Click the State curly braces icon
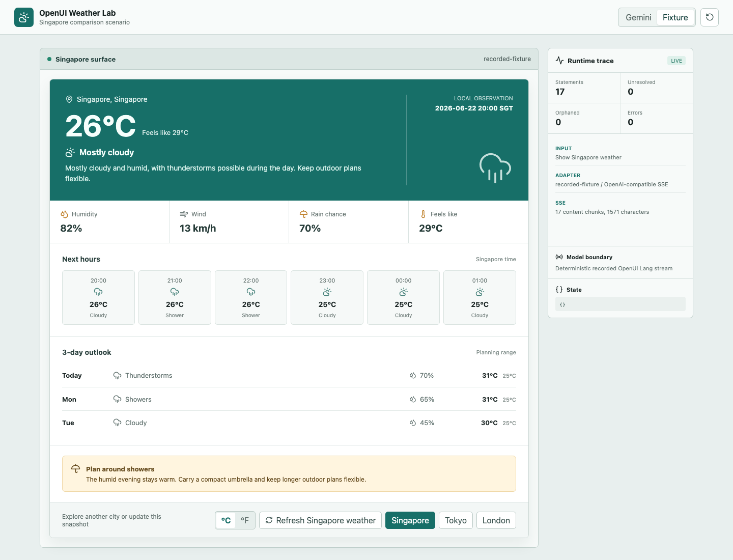The image size is (733, 560). [559, 289]
